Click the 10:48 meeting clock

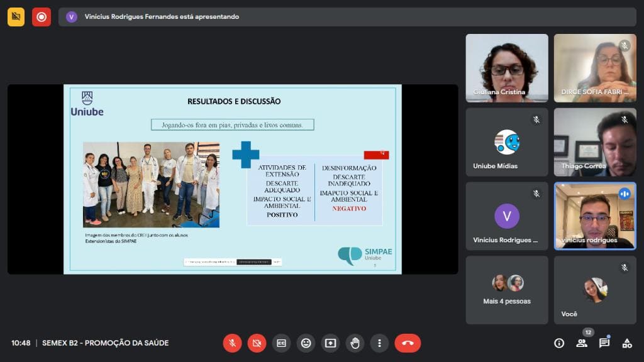[x=21, y=343]
